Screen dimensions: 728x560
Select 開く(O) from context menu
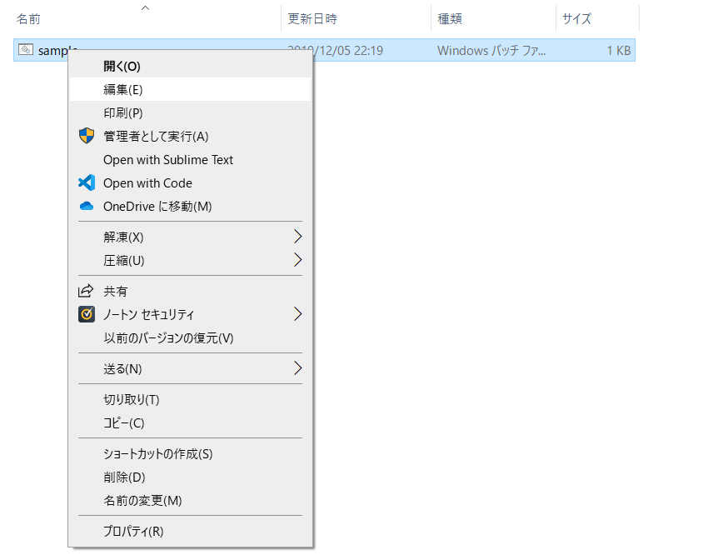click(x=190, y=66)
